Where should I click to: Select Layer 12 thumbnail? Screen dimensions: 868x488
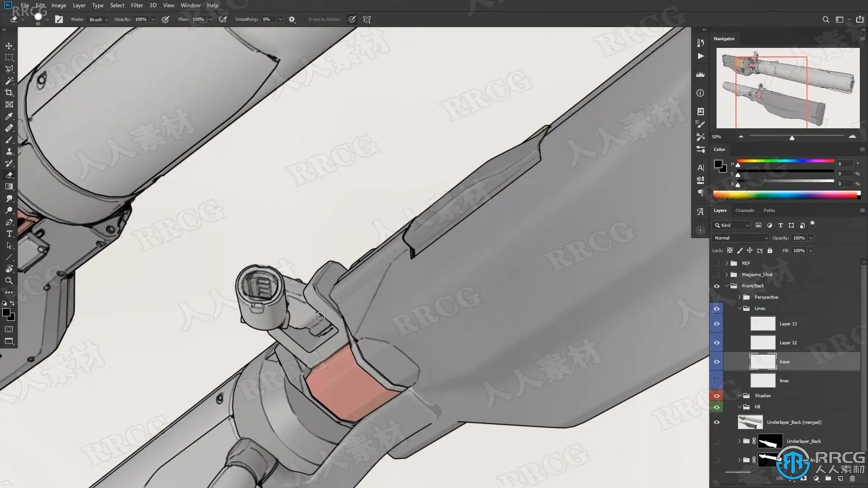pos(763,343)
